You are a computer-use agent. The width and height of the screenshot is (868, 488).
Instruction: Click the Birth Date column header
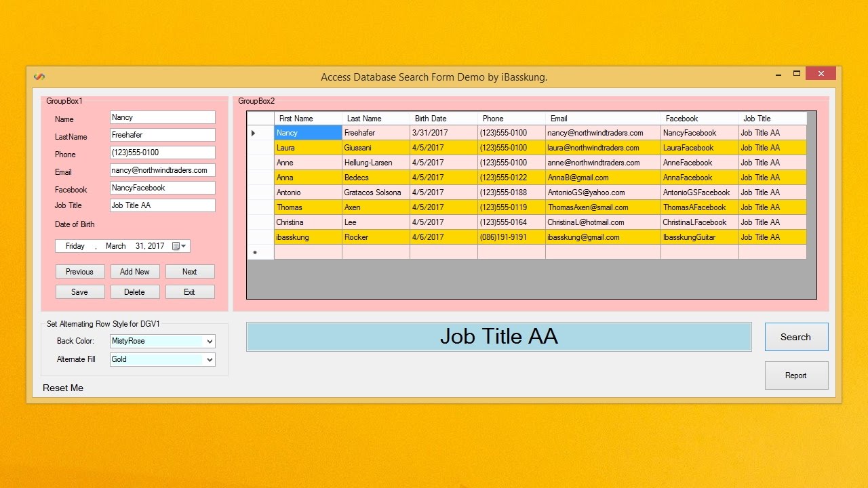443,119
